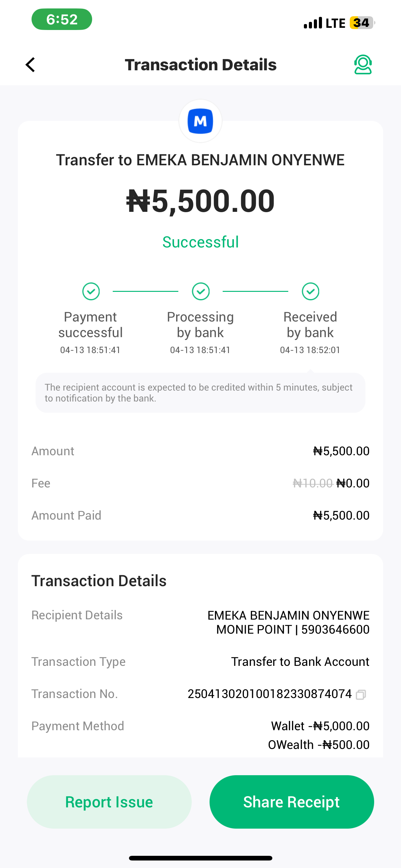Tap the battery level indicator
401x868 pixels.
pos(362,23)
